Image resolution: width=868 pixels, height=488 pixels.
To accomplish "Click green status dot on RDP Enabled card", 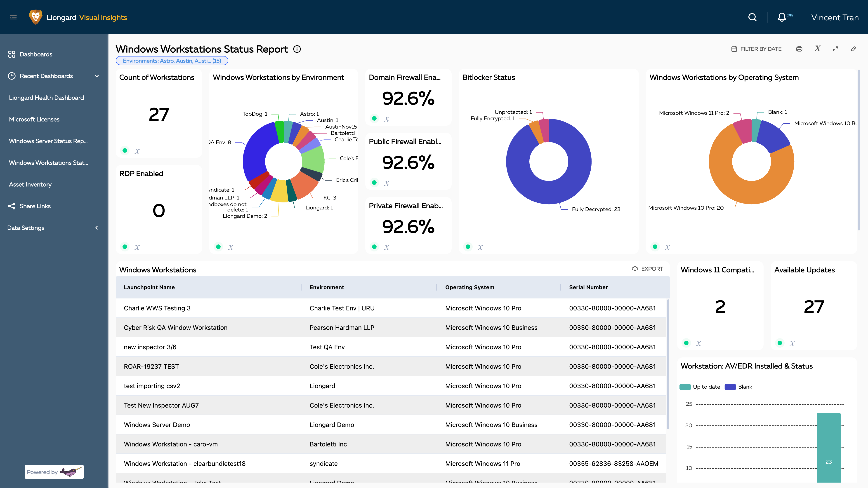I will tap(125, 247).
